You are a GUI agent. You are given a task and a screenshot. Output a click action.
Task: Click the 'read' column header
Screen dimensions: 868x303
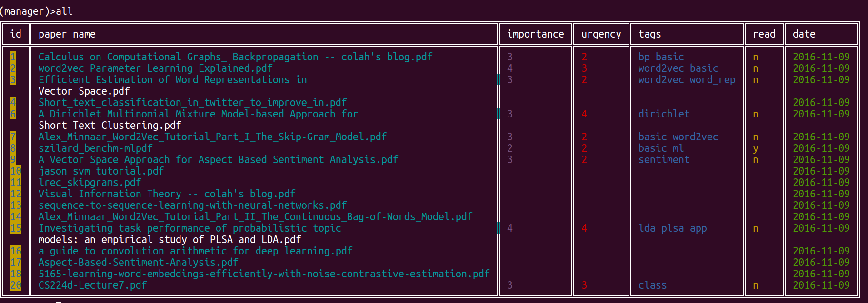[x=764, y=34]
